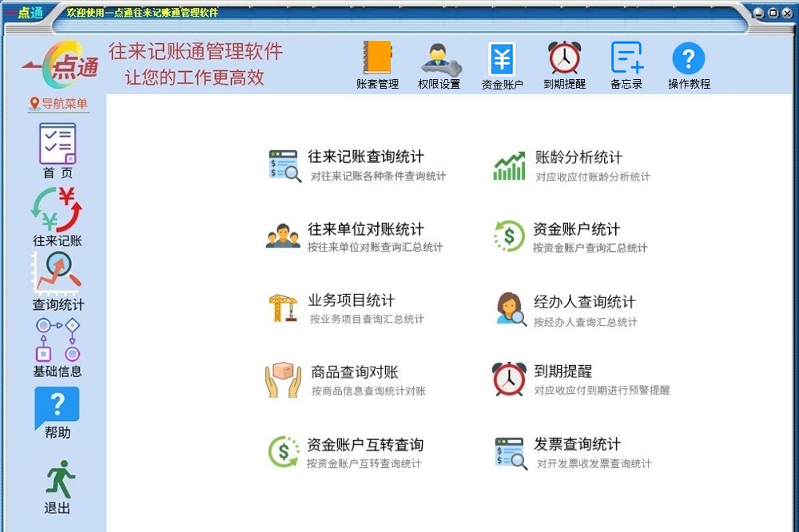Open 账套管理 notebook icon
Image resolution: width=799 pixels, height=532 pixels.
pyautogui.click(x=377, y=58)
